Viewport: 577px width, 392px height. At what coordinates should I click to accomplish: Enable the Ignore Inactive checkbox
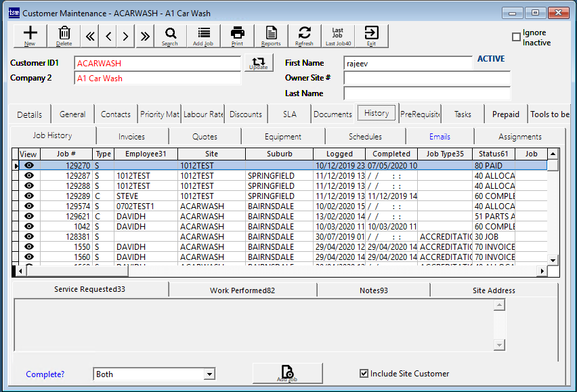(517, 37)
